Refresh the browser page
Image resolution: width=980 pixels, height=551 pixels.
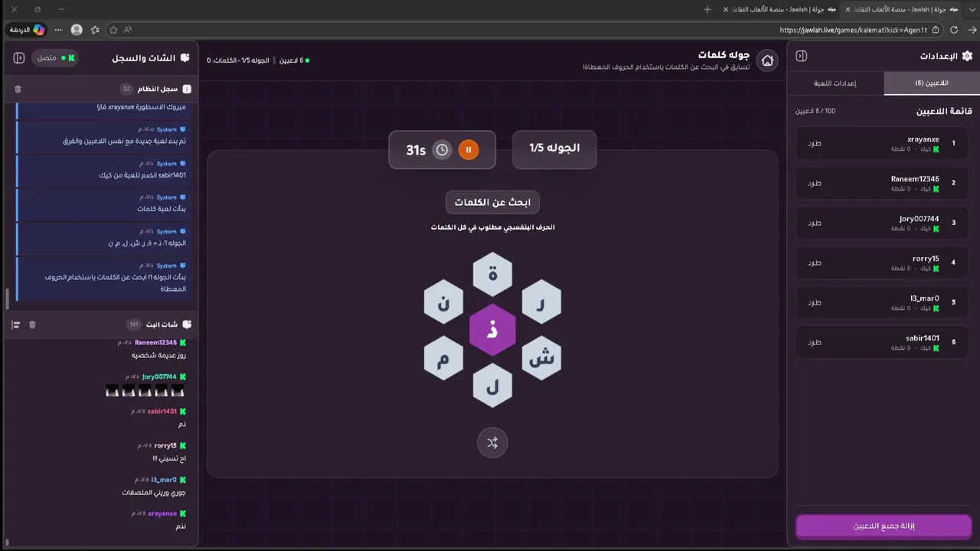954,30
